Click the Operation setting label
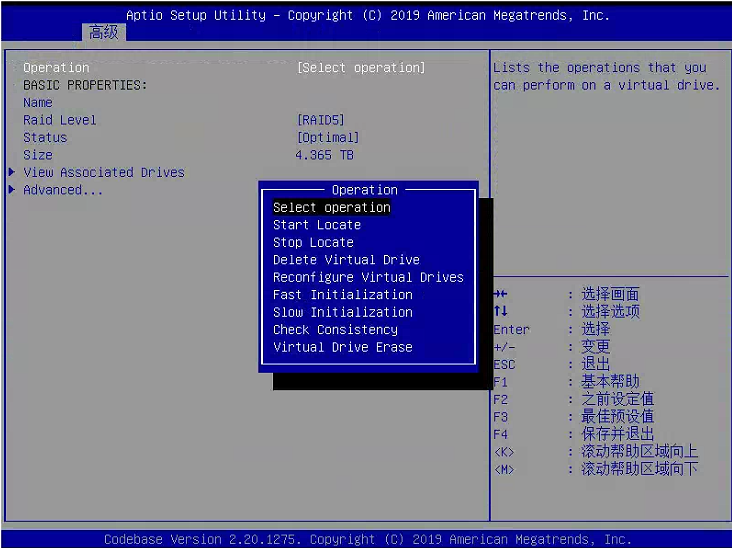 [56, 68]
